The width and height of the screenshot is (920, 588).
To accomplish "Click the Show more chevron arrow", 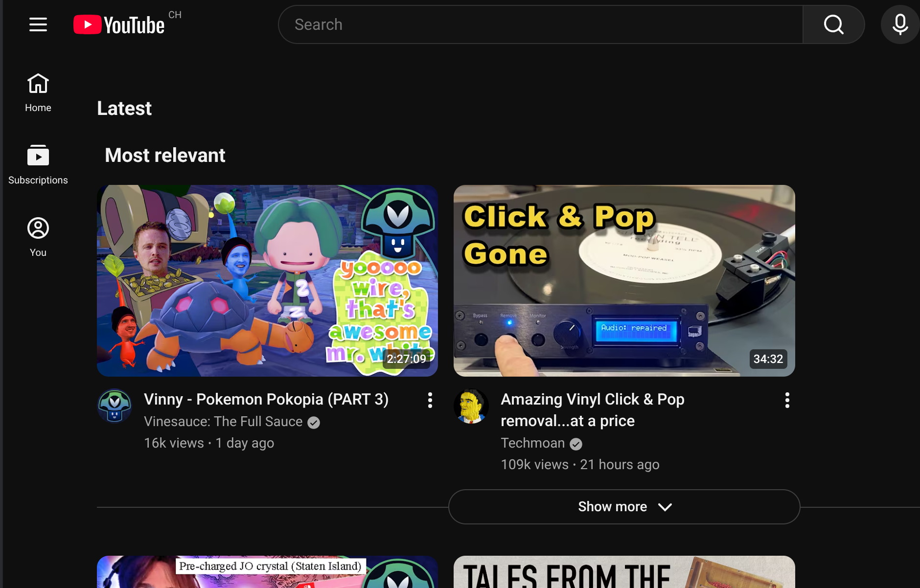I will tap(665, 507).
